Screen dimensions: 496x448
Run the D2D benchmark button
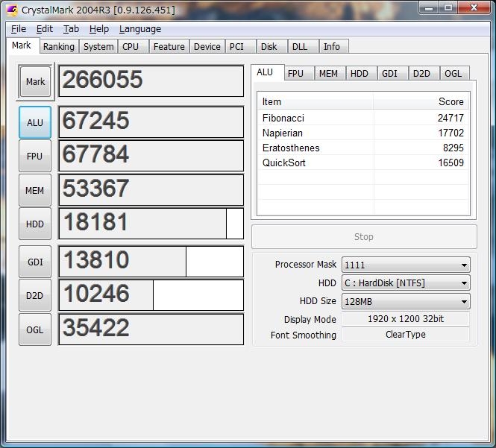pos(35,295)
